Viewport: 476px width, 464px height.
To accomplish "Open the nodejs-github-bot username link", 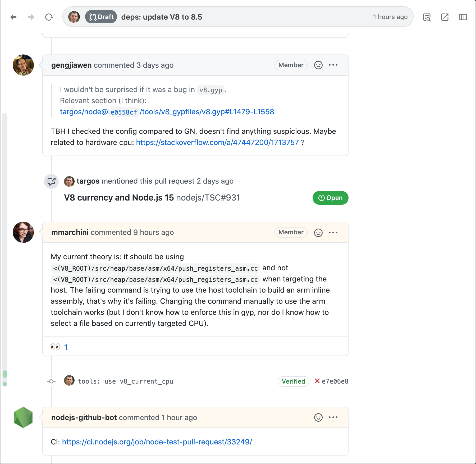I will tap(84, 417).
